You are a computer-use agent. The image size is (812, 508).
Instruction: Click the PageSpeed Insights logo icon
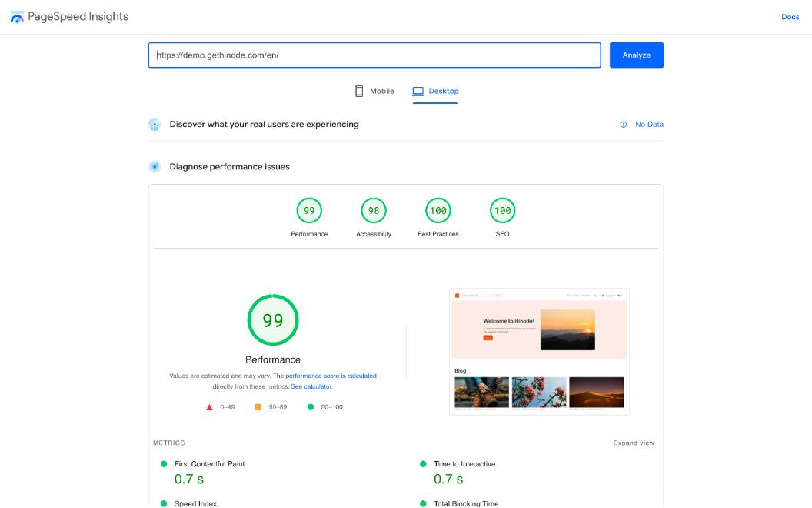tap(17, 17)
